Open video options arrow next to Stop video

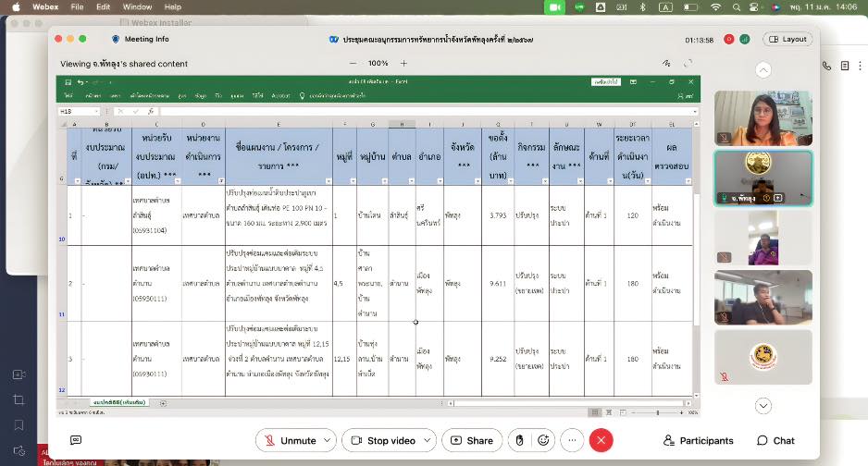(428, 440)
